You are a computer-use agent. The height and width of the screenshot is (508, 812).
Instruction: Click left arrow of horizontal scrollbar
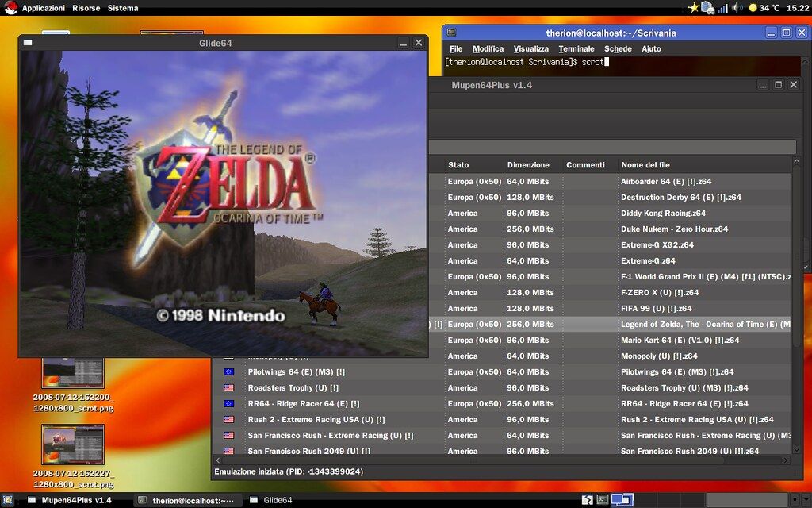coord(217,460)
